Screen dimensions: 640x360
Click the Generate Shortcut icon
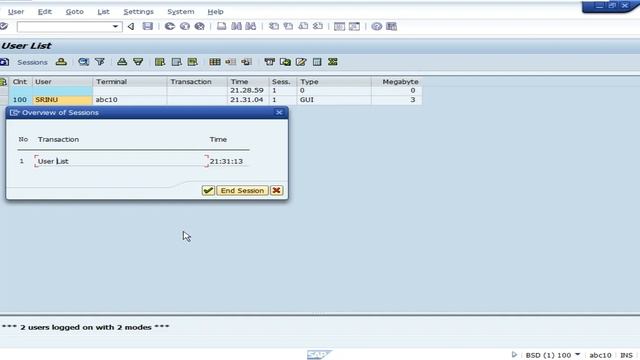(x=354, y=27)
